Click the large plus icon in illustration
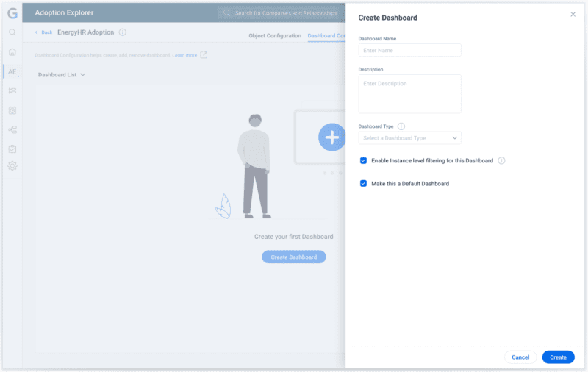The height and width of the screenshot is (372, 588). 331,137
